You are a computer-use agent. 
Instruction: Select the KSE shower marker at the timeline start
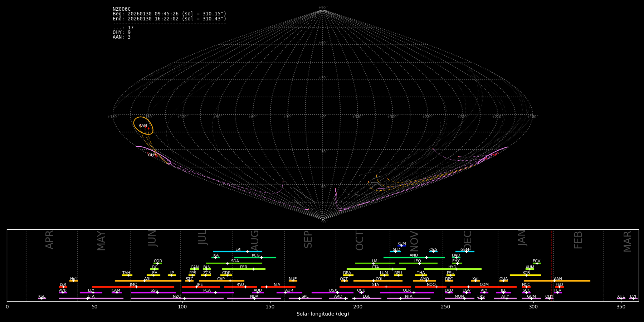coord(42,298)
